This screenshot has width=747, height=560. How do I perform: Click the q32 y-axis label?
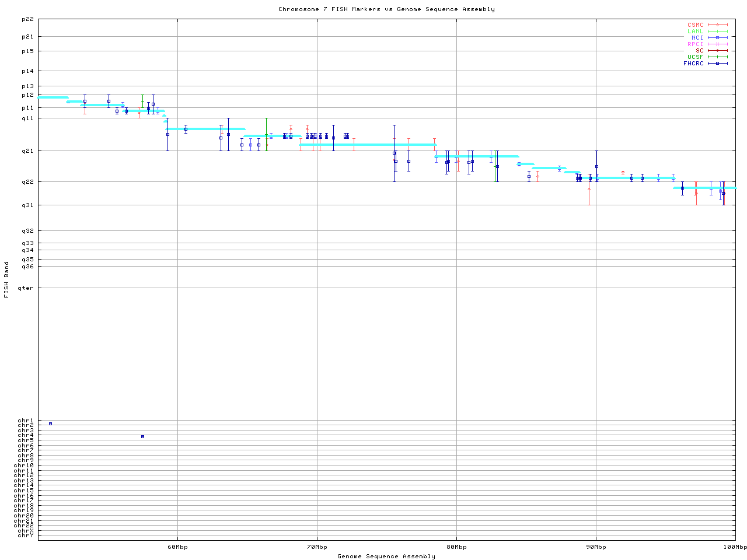(27, 231)
